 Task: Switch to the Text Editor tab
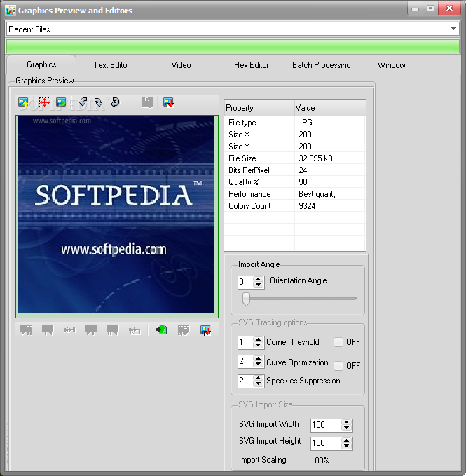click(111, 65)
